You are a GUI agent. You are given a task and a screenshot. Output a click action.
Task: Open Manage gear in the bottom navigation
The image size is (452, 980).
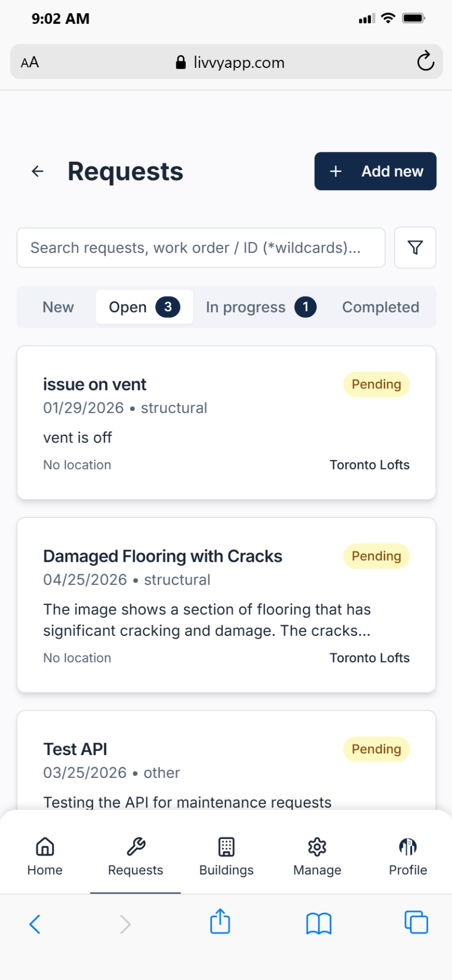(317, 856)
